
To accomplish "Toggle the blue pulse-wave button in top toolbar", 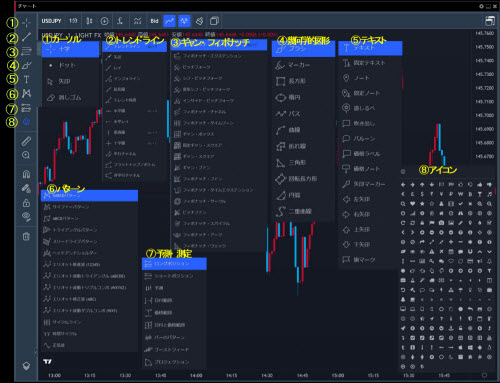I will 184,21.
